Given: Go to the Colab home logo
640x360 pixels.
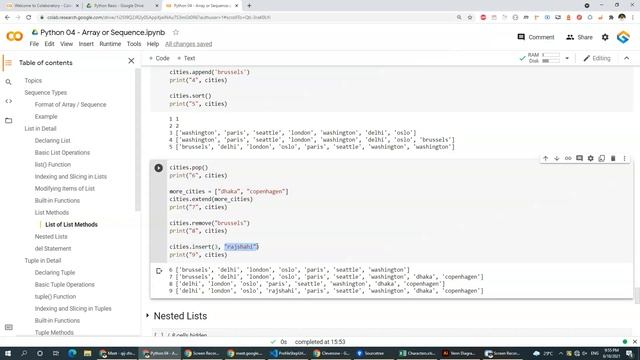Looking at the screenshot, I should point(14,36).
